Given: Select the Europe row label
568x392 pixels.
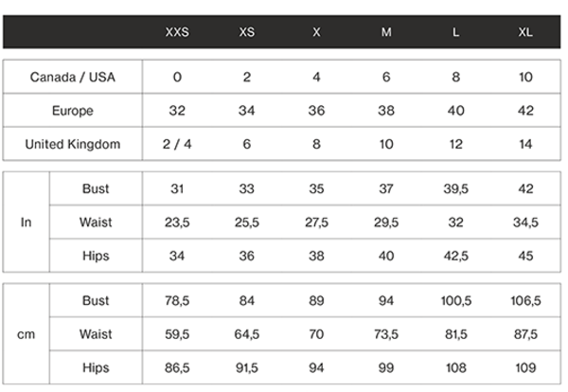Looking at the screenshot, I should [x=73, y=111].
